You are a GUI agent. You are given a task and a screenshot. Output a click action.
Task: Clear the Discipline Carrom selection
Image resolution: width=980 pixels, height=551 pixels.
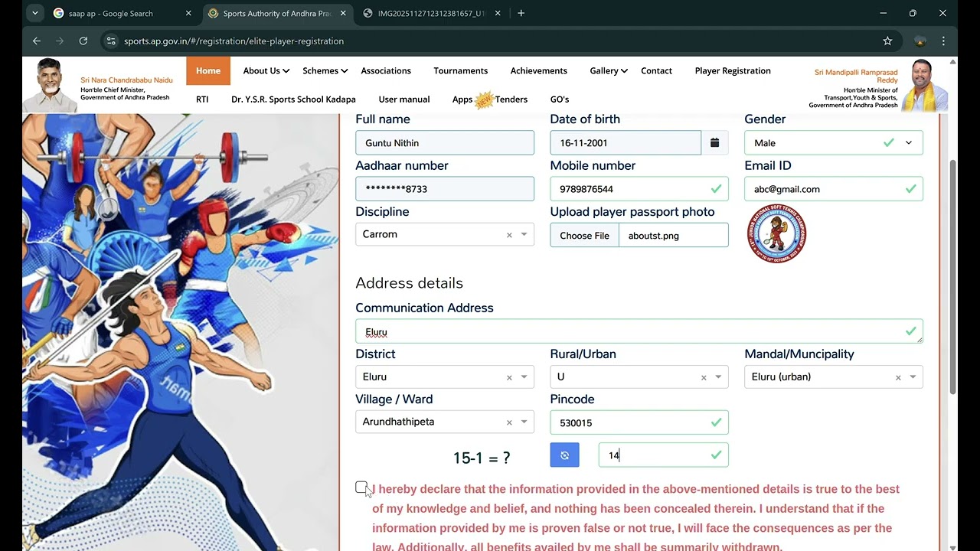509,235
